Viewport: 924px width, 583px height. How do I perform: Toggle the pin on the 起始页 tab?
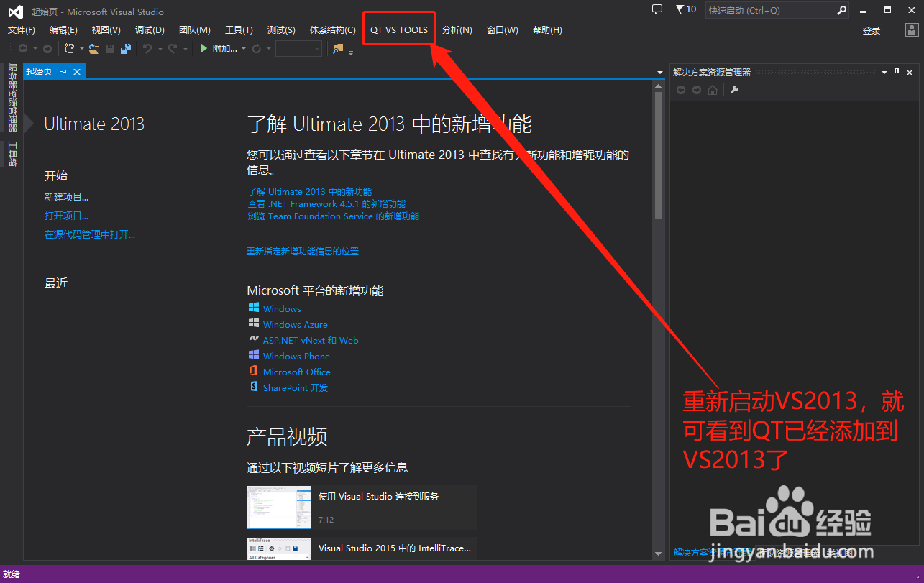tap(65, 71)
